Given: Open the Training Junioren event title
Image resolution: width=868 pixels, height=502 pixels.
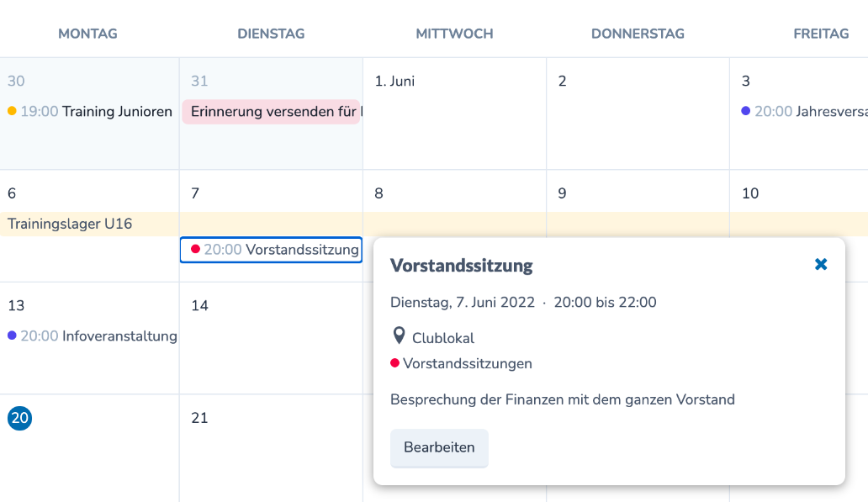Looking at the screenshot, I should click(x=117, y=112).
